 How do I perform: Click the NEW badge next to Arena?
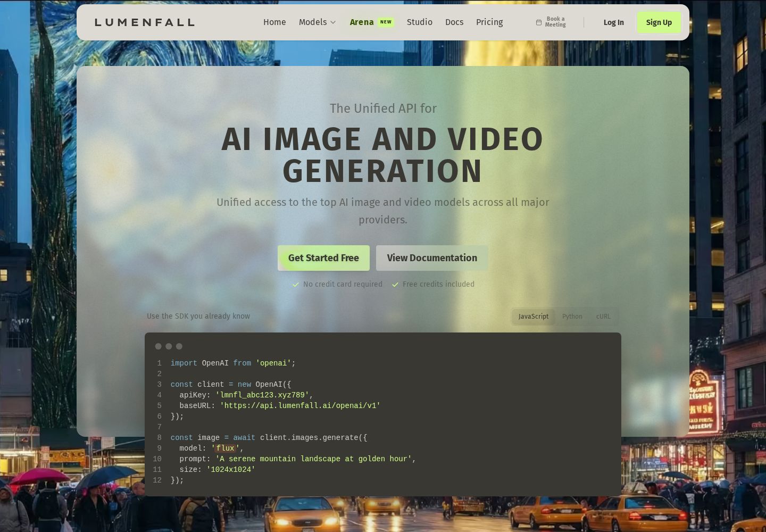tap(386, 22)
